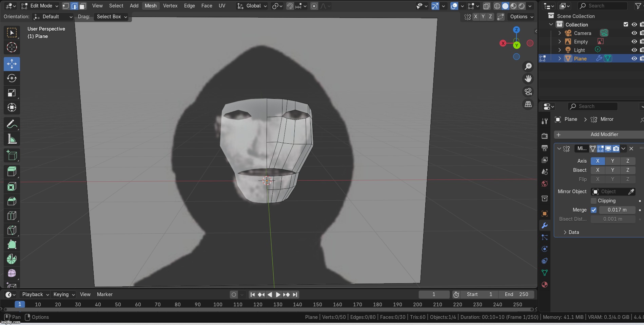
Task: Switch perspective/orthographic grid icon
Action: coord(528,104)
